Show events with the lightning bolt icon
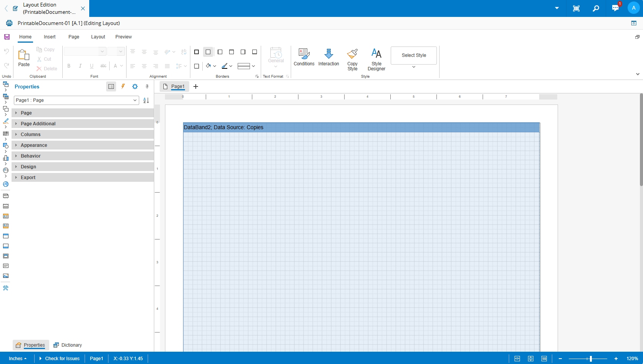Viewport: 643px width, 364px height. pos(123,86)
